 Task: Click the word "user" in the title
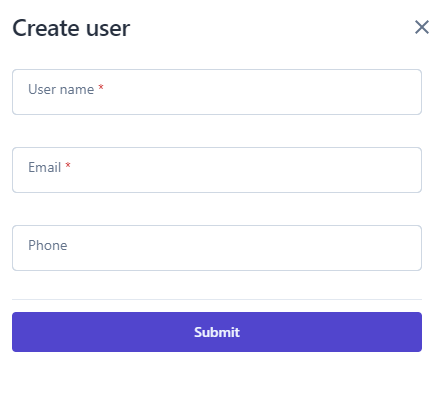[x=108, y=29]
